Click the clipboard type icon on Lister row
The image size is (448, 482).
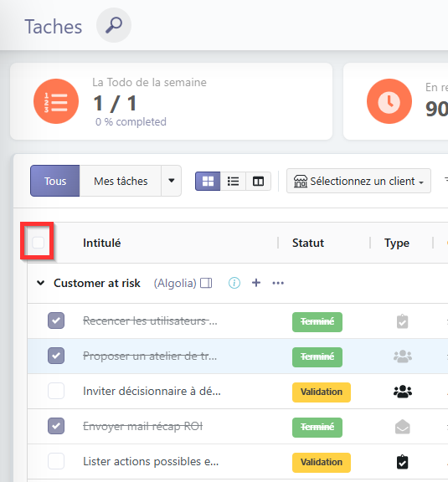(x=403, y=462)
